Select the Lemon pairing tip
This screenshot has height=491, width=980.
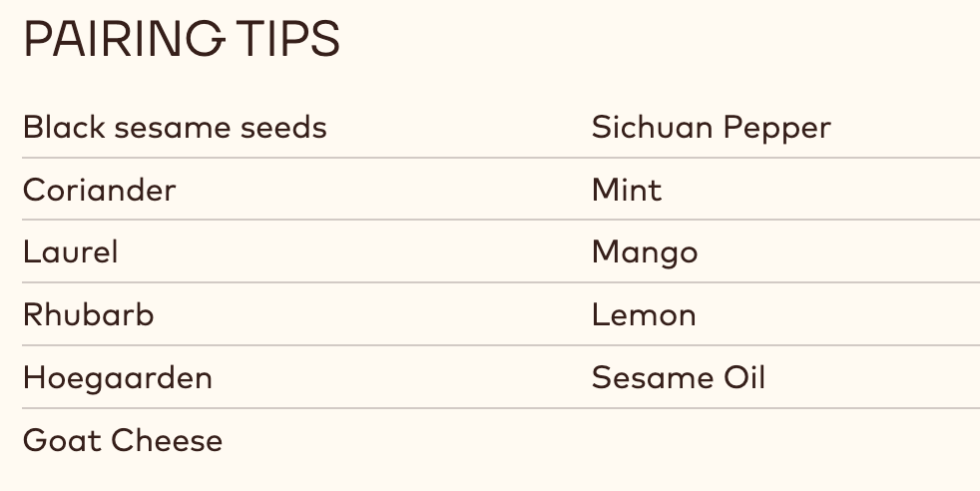click(644, 315)
